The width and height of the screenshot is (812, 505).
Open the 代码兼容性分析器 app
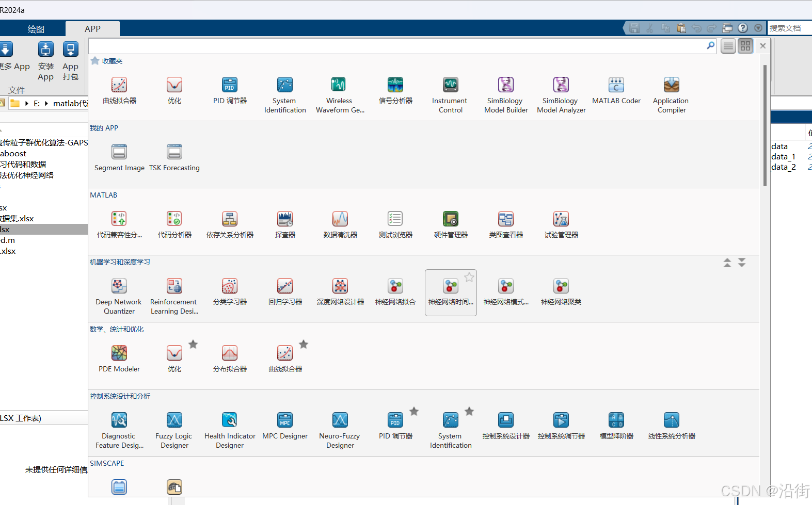pyautogui.click(x=119, y=224)
